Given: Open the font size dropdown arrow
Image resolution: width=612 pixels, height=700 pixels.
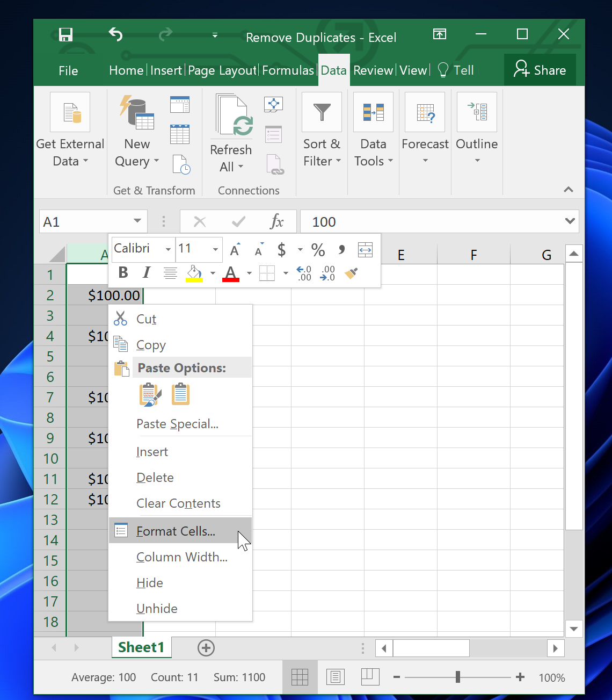Looking at the screenshot, I should (x=215, y=249).
